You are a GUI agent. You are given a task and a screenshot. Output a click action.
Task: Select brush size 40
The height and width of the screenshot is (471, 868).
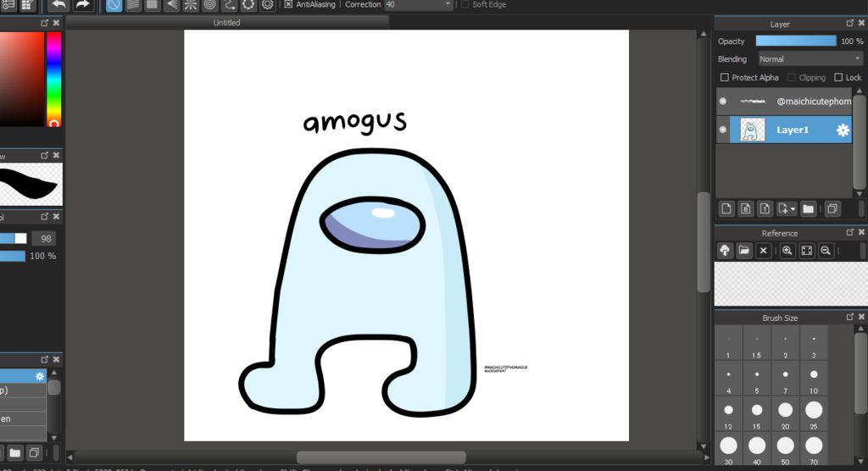756,450
